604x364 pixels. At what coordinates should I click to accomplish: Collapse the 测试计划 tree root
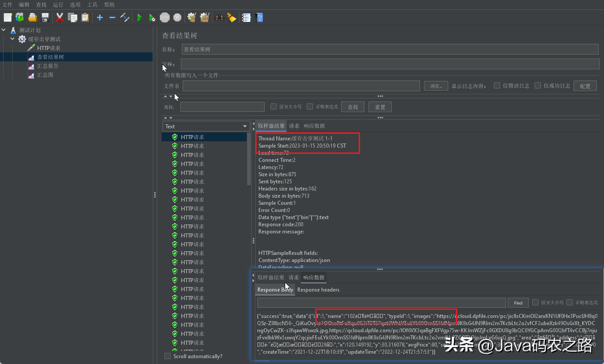4,30
